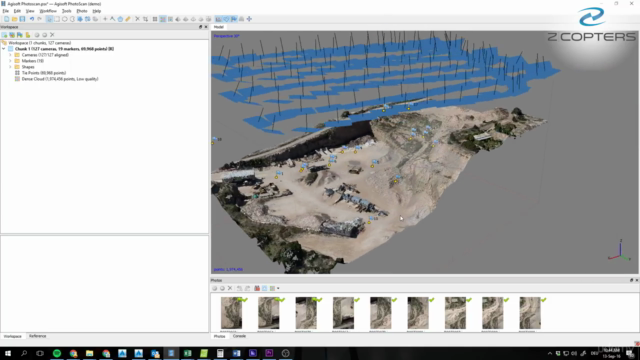Click Remove Items X in Workspace toolbar
Image resolution: width=640 pixels, height=360 pixels.
pos(52,35)
